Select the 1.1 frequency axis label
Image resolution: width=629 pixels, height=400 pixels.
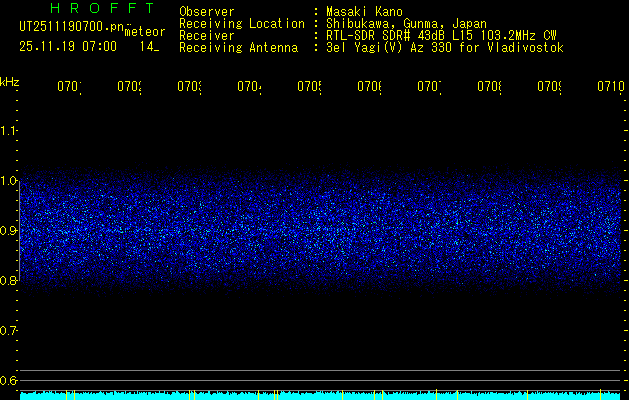point(9,130)
